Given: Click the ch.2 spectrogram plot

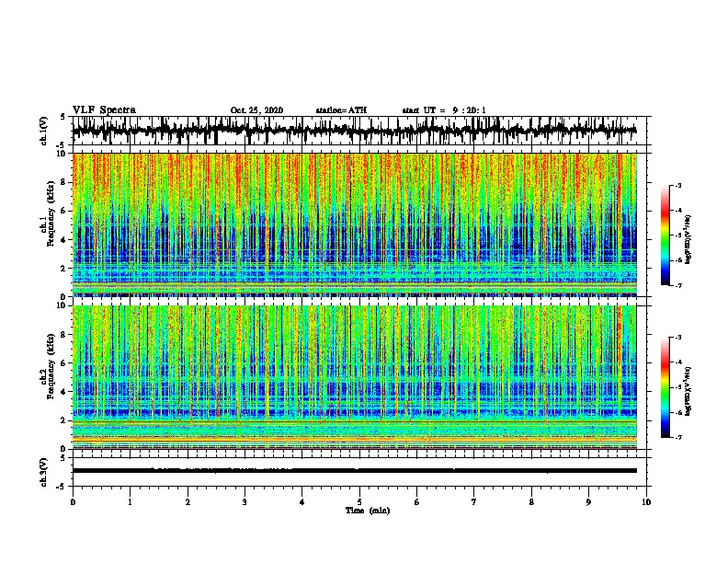Looking at the screenshot, I should point(354,377).
